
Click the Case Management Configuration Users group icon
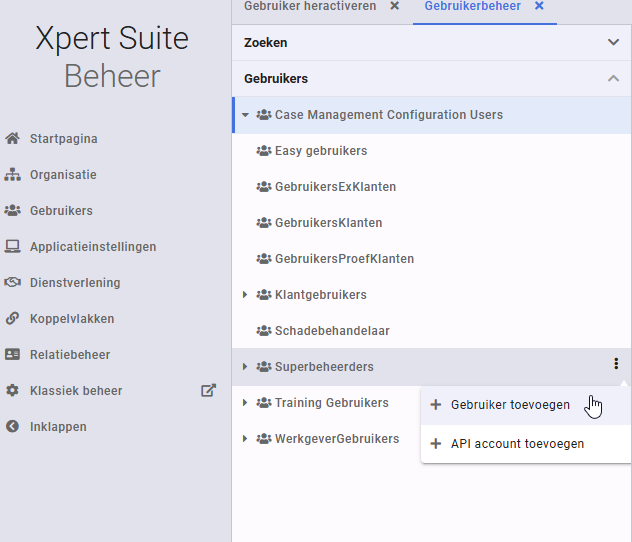click(x=264, y=115)
